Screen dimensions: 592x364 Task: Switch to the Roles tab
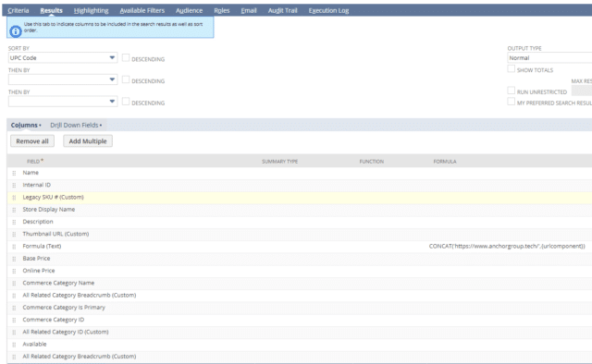coord(222,10)
